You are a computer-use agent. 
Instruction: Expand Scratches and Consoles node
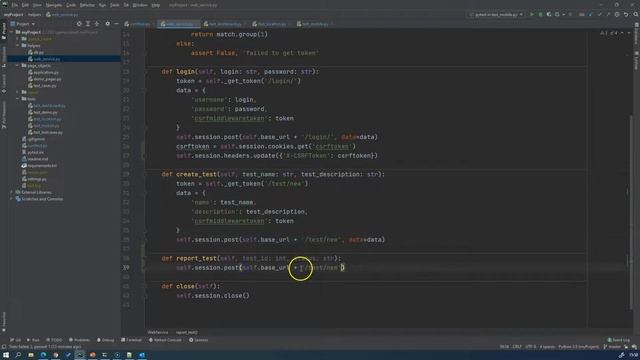point(12,199)
